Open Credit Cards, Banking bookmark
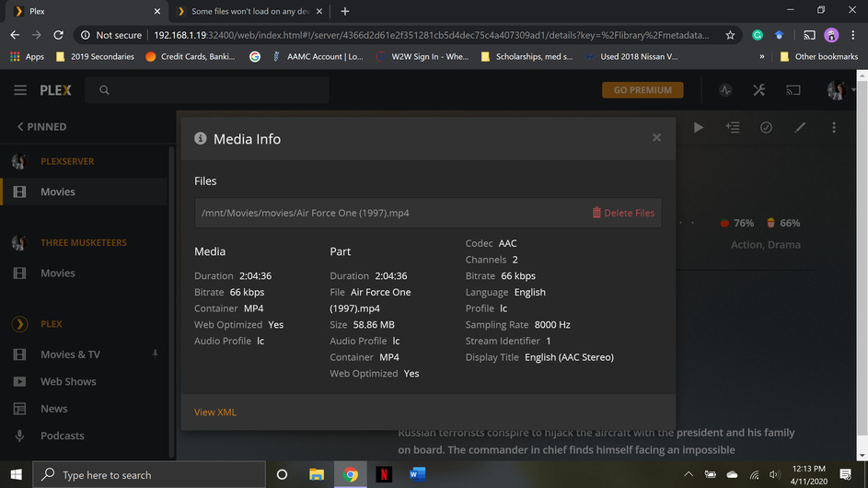This screenshot has width=868, height=488. 191,56
